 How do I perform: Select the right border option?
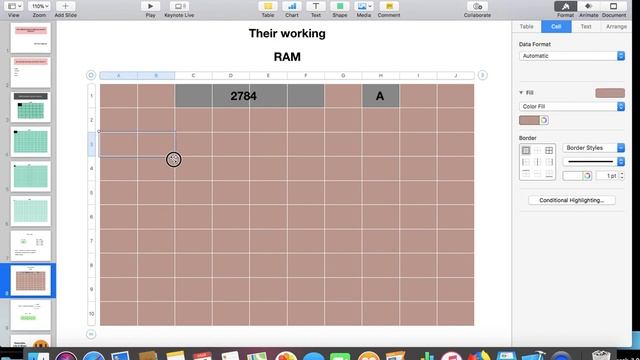pos(549,162)
